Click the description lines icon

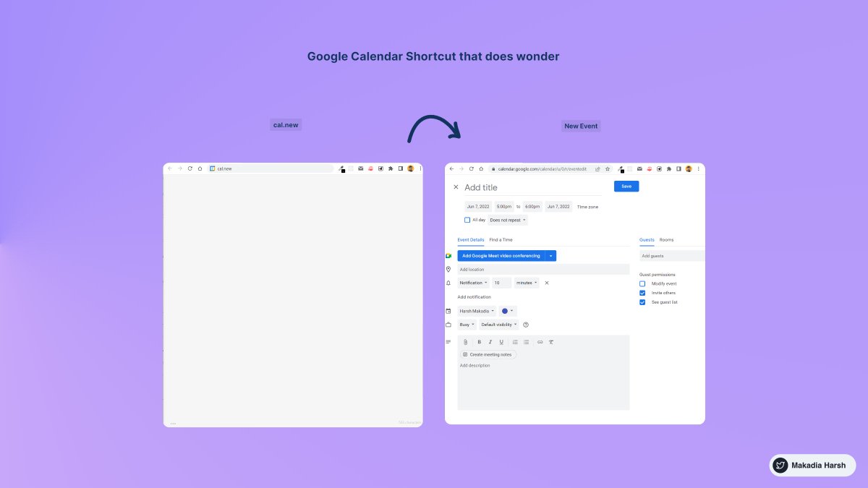tap(448, 342)
